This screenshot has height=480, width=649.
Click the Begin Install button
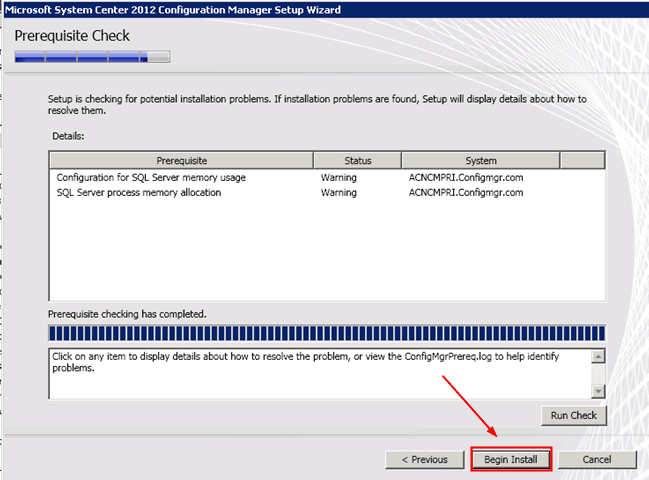511,459
